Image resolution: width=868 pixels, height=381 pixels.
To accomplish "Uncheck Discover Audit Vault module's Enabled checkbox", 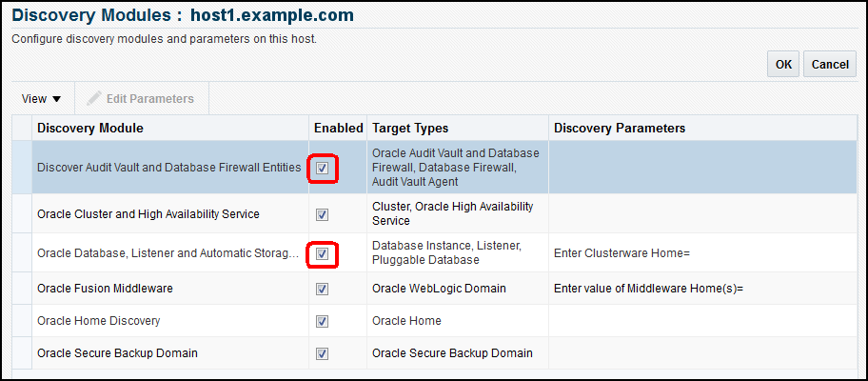I will point(322,168).
